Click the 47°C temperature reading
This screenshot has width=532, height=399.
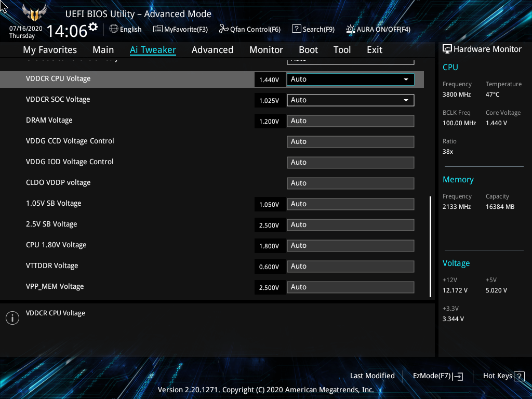pyautogui.click(x=493, y=95)
